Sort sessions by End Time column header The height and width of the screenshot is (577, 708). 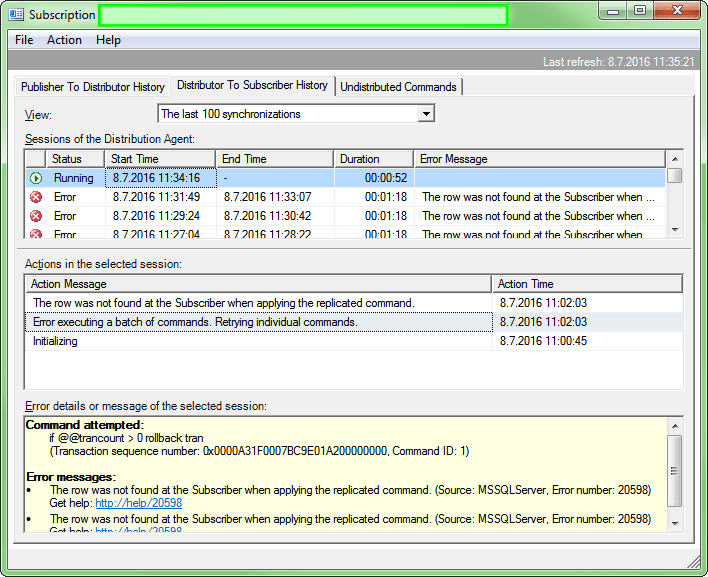(275, 159)
